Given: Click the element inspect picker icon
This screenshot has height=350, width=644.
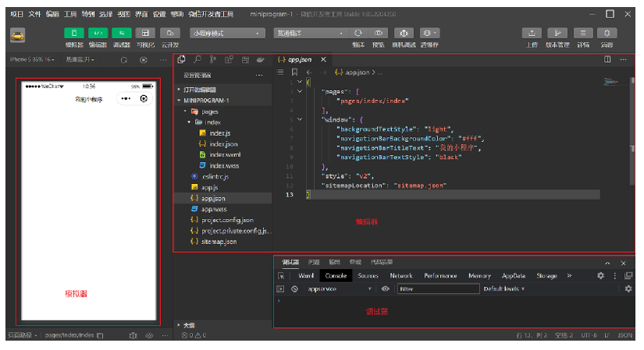Looking at the screenshot, I should pos(281,276).
